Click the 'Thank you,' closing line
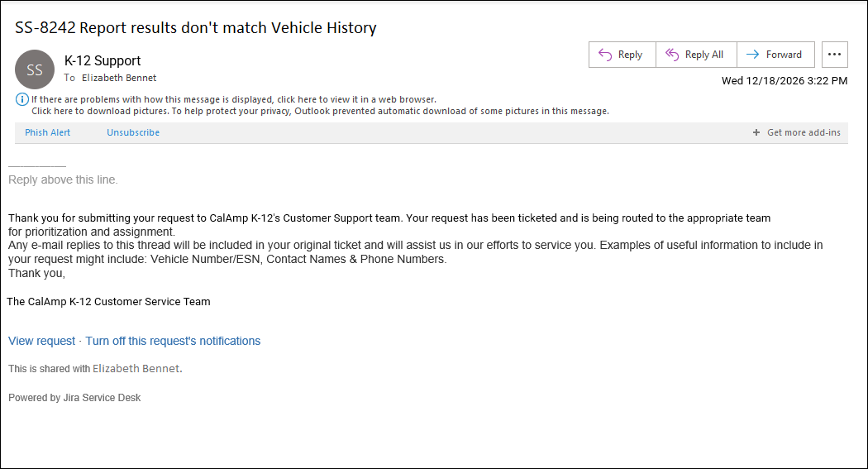 [x=36, y=273]
